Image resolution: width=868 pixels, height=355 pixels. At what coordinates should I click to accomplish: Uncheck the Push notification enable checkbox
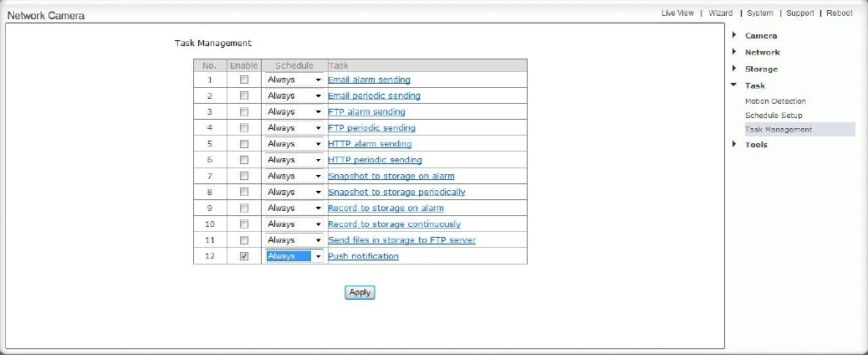[x=244, y=256]
